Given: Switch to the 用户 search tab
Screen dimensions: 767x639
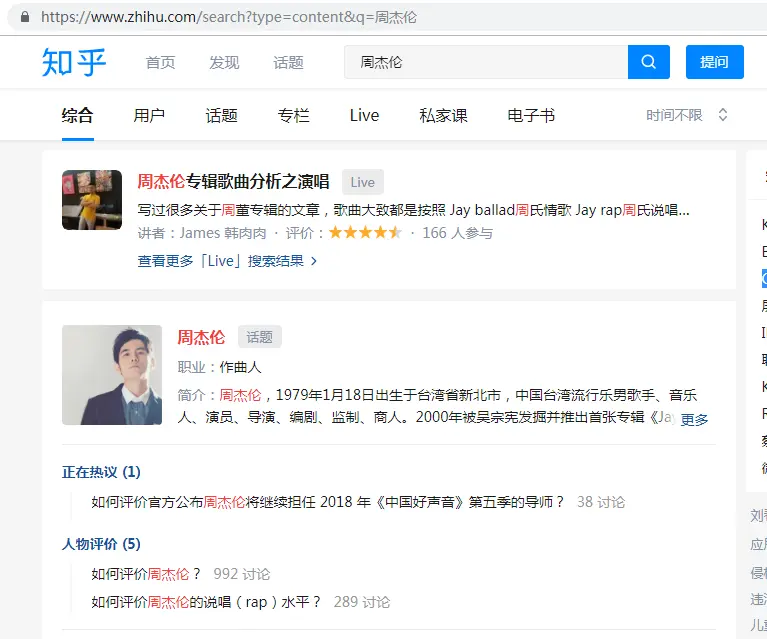Looking at the screenshot, I should (149, 115).
